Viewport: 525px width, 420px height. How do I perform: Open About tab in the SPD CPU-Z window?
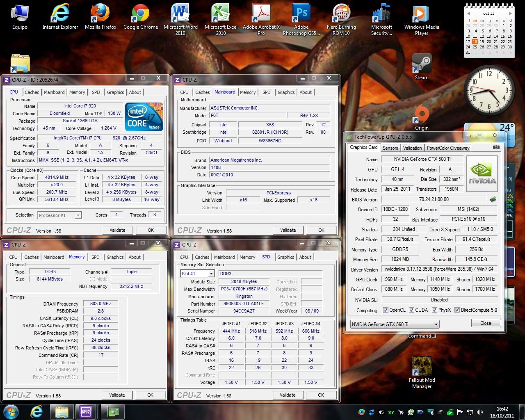305,257
